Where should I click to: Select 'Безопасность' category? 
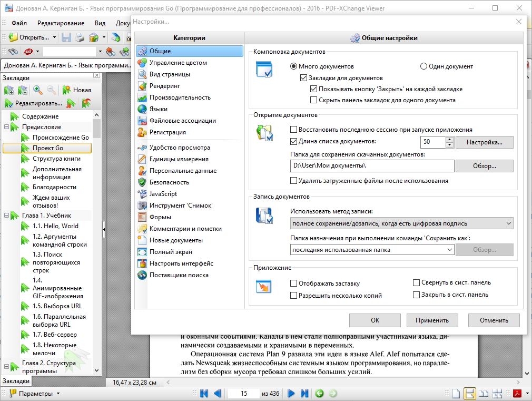pos(190,182)
